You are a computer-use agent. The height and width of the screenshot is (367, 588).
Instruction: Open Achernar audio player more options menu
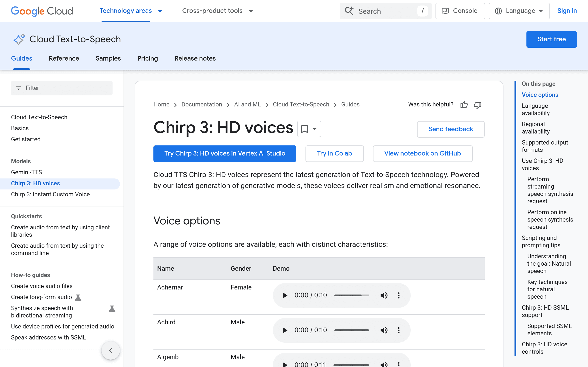(399, 295)
